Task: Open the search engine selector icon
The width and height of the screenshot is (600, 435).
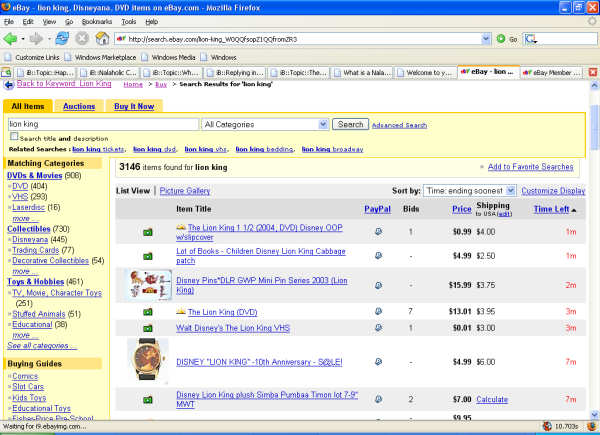Action: [531, 39]
